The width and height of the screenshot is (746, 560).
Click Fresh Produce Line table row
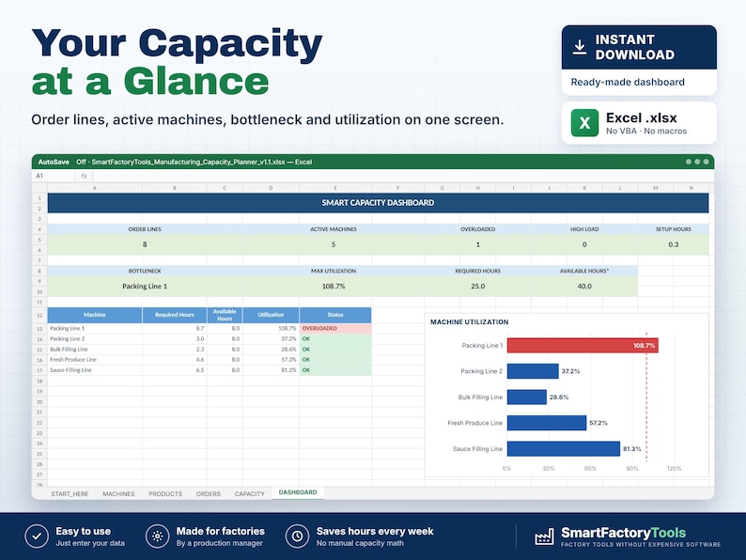[210, 360]
